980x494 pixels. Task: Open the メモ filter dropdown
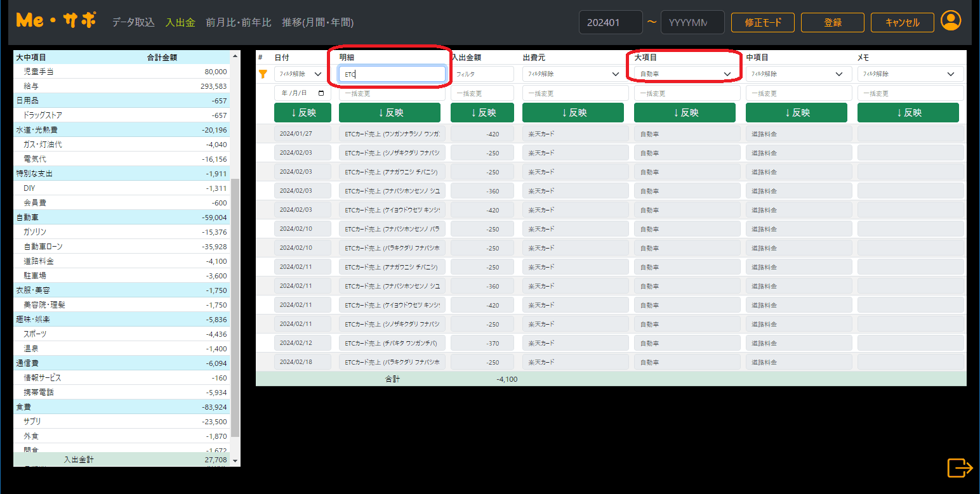[910, 74]
